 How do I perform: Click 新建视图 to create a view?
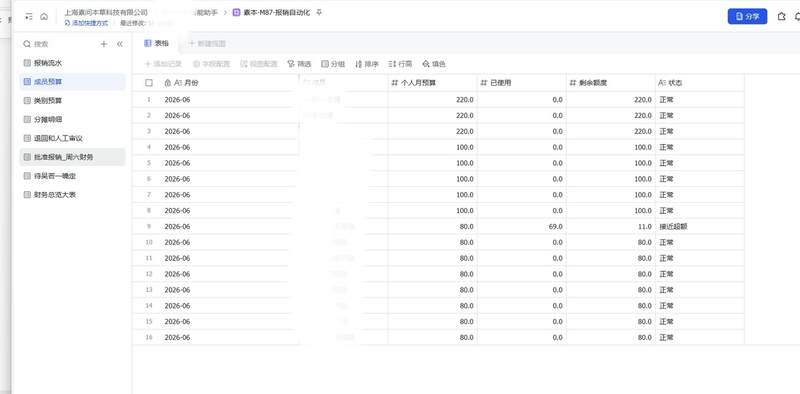[207, 43]
